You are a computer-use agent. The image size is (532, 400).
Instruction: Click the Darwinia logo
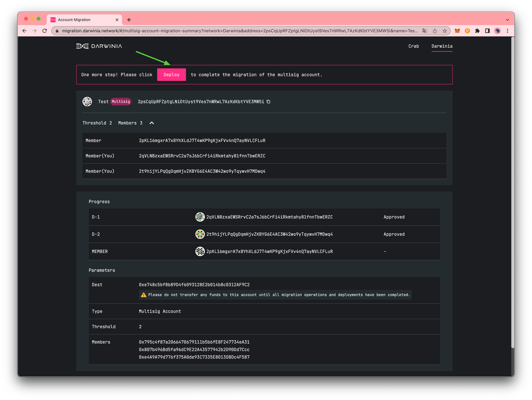pos(99,46)
